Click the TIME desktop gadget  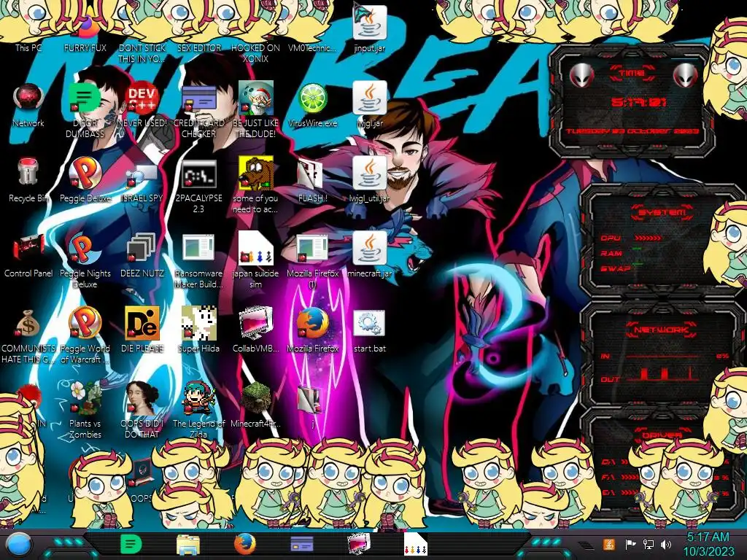[x=632, y=100]
